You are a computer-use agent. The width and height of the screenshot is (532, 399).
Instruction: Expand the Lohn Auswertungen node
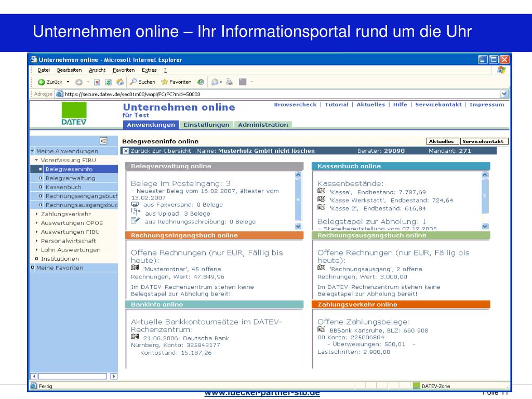tap(37, 250)
